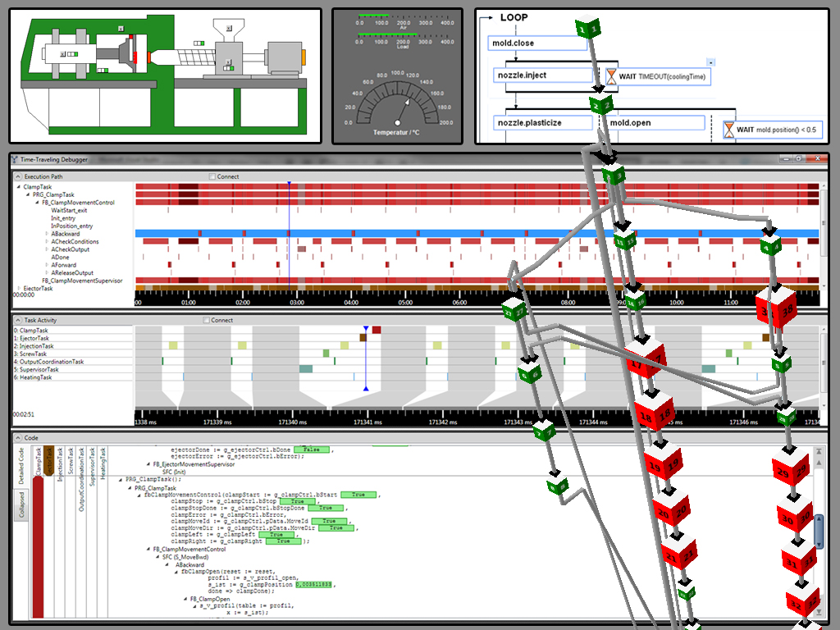Expand the AForward tree node

[47, 265]
